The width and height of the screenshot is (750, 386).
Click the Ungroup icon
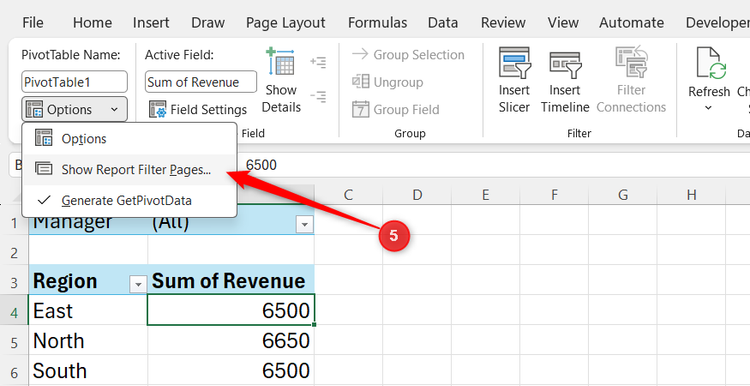[x=360, y=82]
